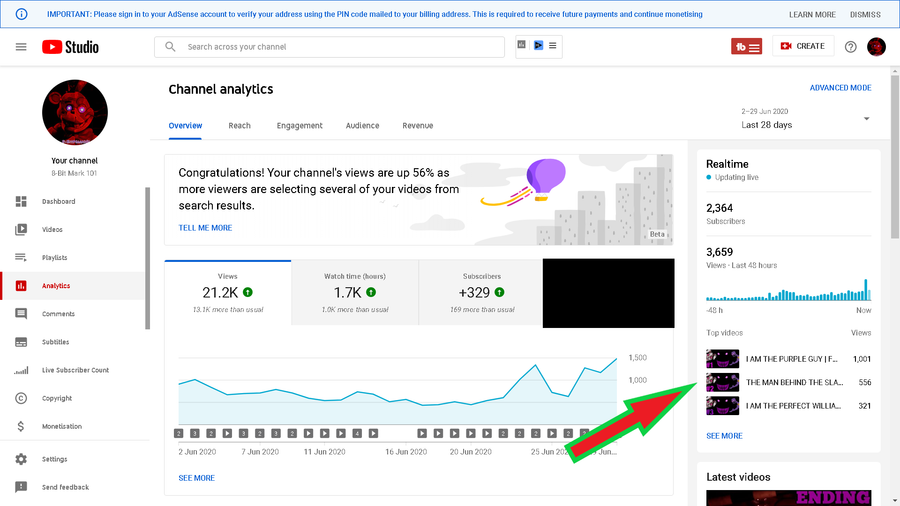Open the help question mark icon
Image resolution: width=900 pixels, height=506 pixels.
tap(851, 47)
